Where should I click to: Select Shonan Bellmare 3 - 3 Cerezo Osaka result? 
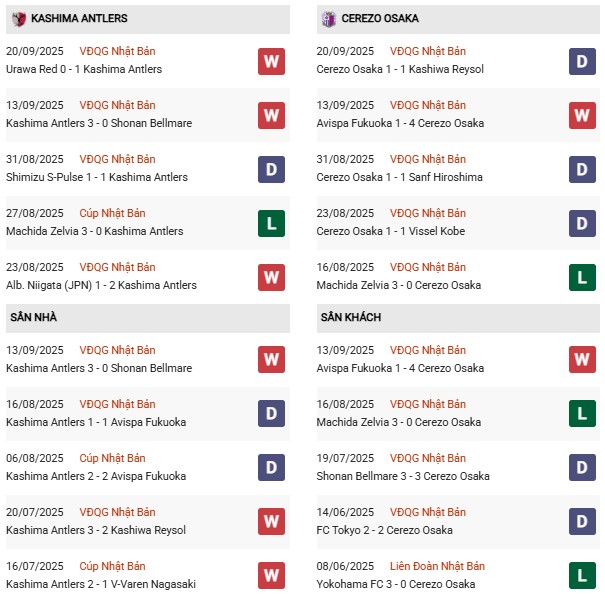point(403,476)
